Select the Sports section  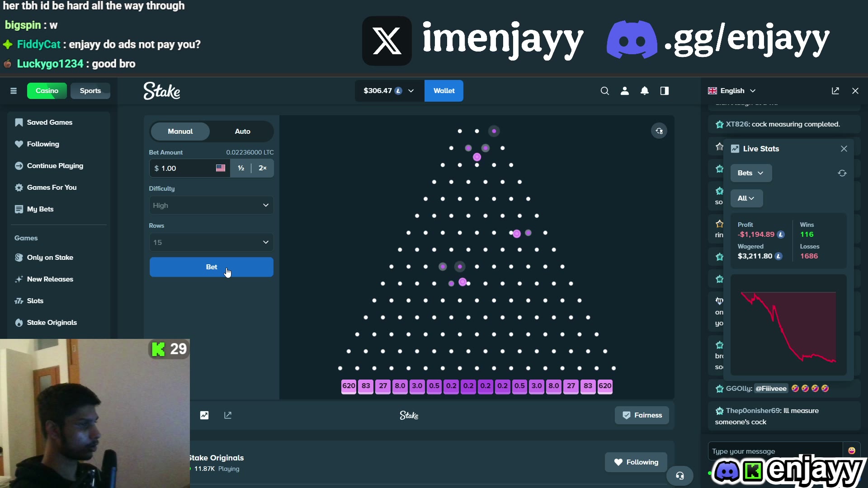click(x=90, y=91)
